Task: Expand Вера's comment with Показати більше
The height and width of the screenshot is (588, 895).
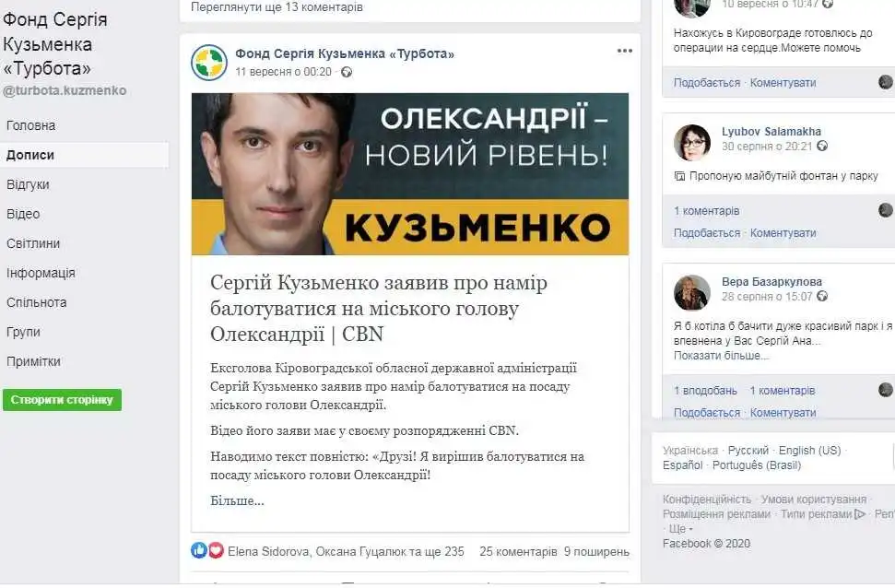Action: click(x=721, y=356)
